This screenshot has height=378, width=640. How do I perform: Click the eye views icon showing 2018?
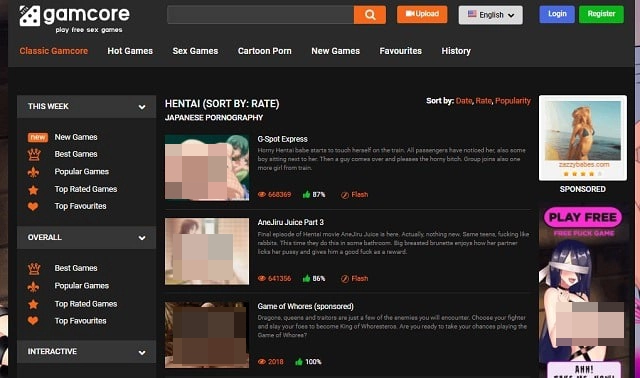(x=262, y=362)
